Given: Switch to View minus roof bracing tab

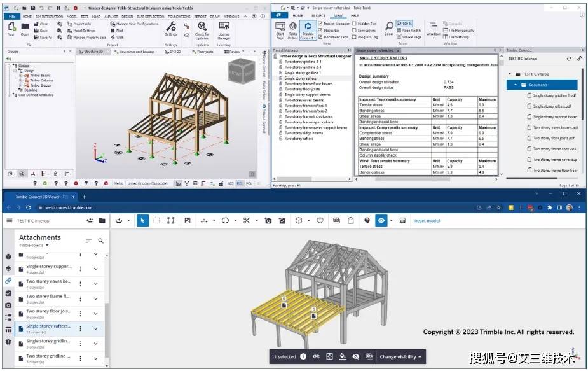Looking at the screenshot, I should point(134,52).
